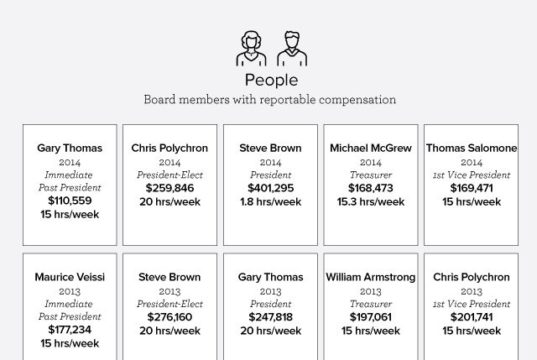Viewport: 537px width, 360px height.
Task: Select Gary Thomas 2013 President card
Action: click(x=271, y=307)
